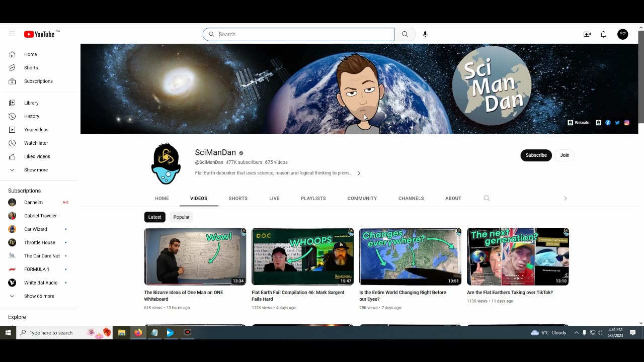The height and width of the screenshot is (362, 644).
Task: Open Throttle House channel
Action: click(40, 243)
